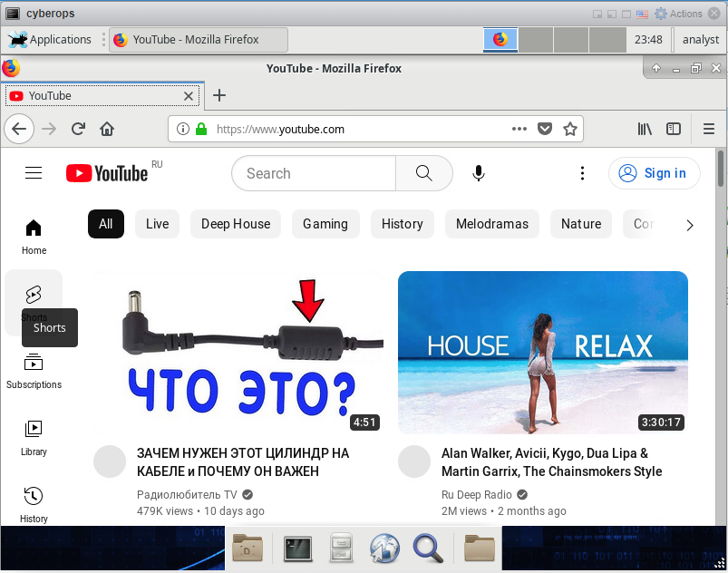Open a new tab with plus button
This screenshot has width=728, height=573.
[x=219, y=95]
